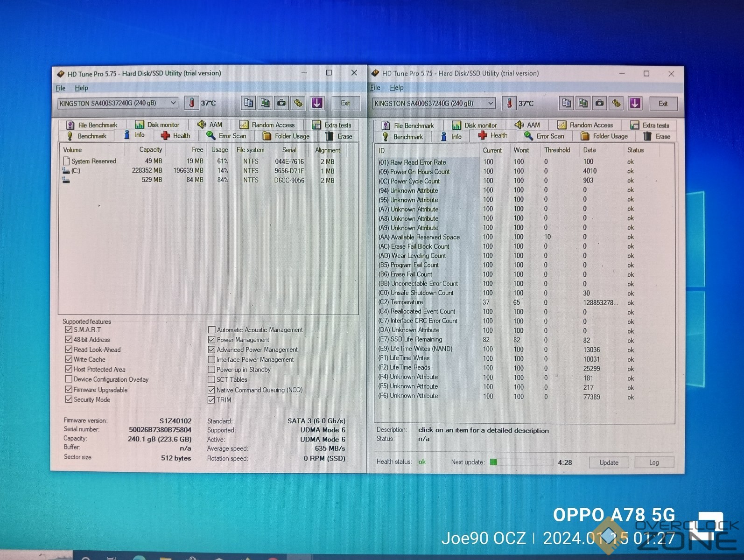
Task: Click the Log button
Action: (x=653, y=462)
